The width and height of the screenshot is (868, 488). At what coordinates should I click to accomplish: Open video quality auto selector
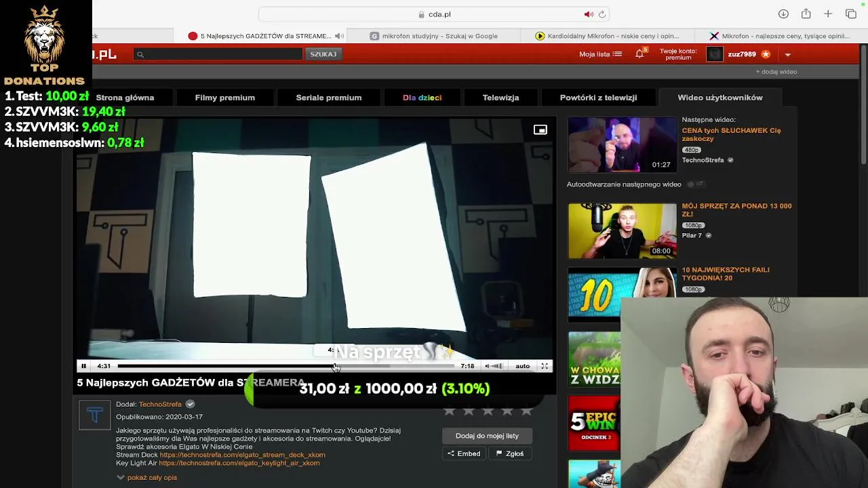pyautogui.click(x=522, y=366)
